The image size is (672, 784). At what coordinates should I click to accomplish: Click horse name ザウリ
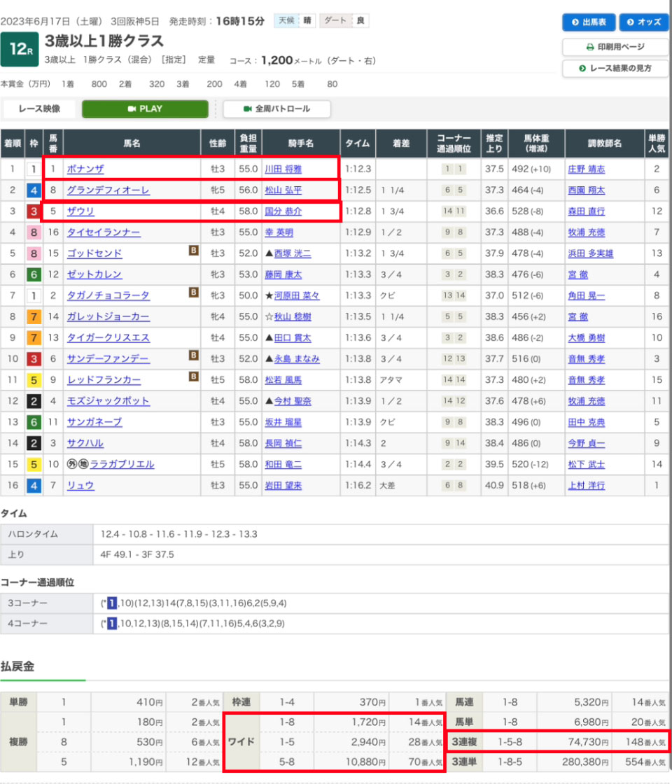80,211
